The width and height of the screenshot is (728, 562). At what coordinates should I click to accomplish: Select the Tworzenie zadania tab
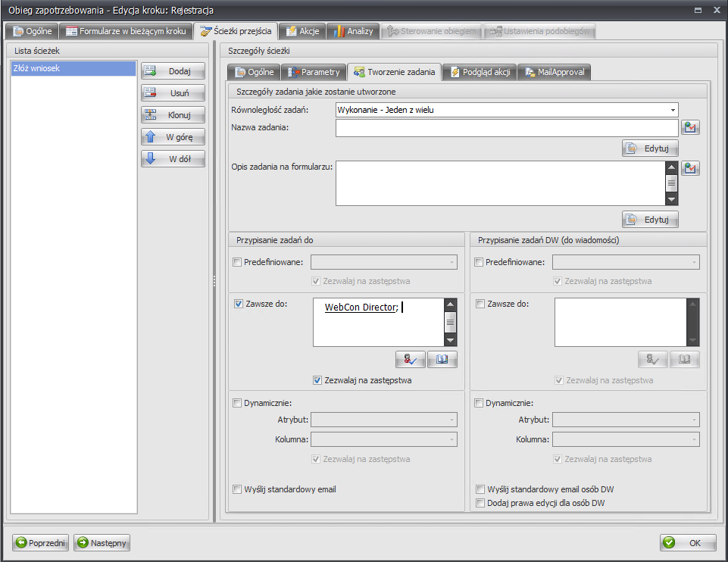click(x=394, y=72)
